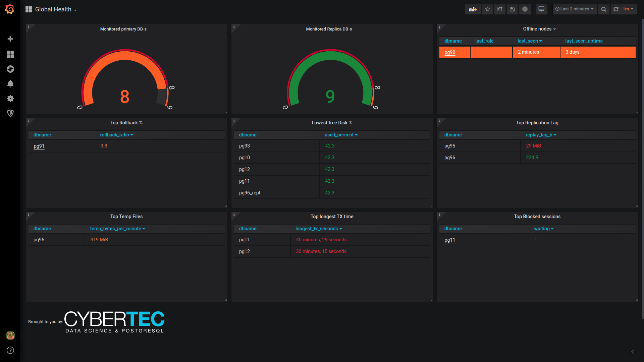Click the Share dashboard icon
The width and height of the screenshot is (644, 362).
point(500,9)
